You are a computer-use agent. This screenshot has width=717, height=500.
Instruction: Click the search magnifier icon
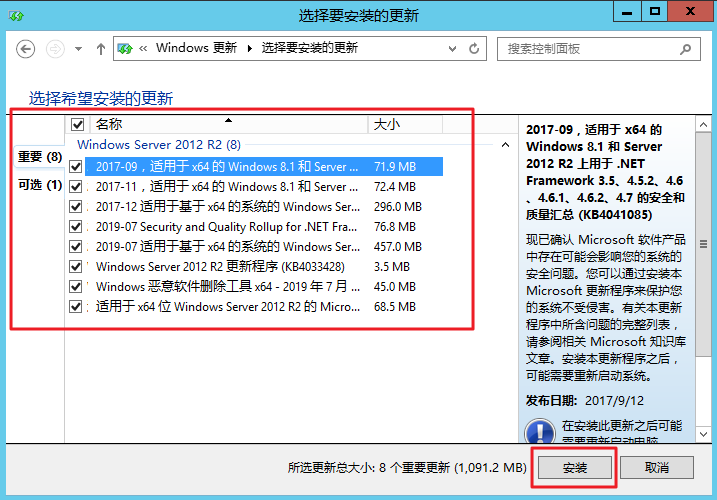685,49
